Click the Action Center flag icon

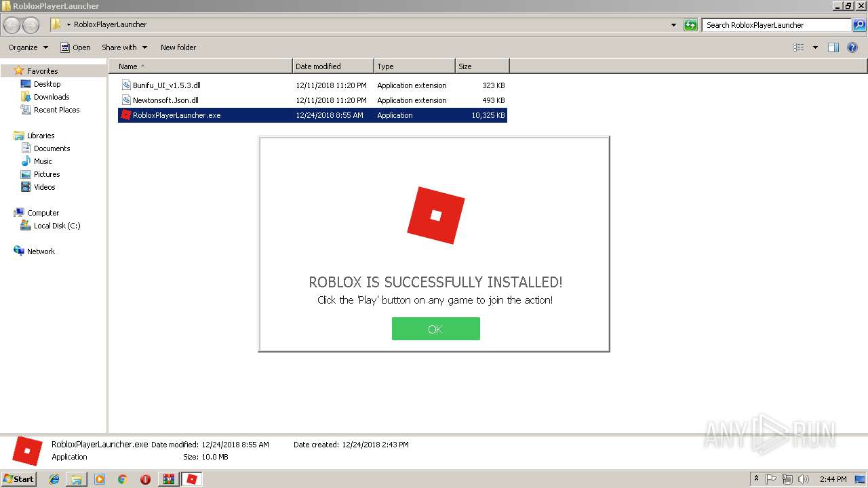771,479
